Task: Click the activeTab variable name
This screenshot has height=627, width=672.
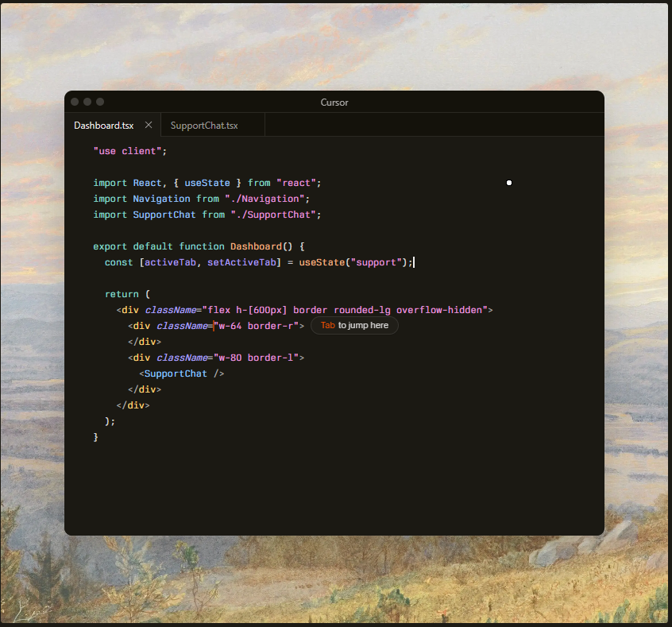Action: click(x=170, y=262)
